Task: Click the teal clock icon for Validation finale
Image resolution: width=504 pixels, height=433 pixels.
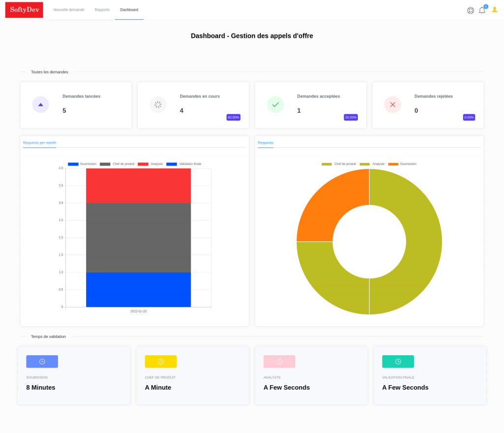Action: click(x=398, y=362)
